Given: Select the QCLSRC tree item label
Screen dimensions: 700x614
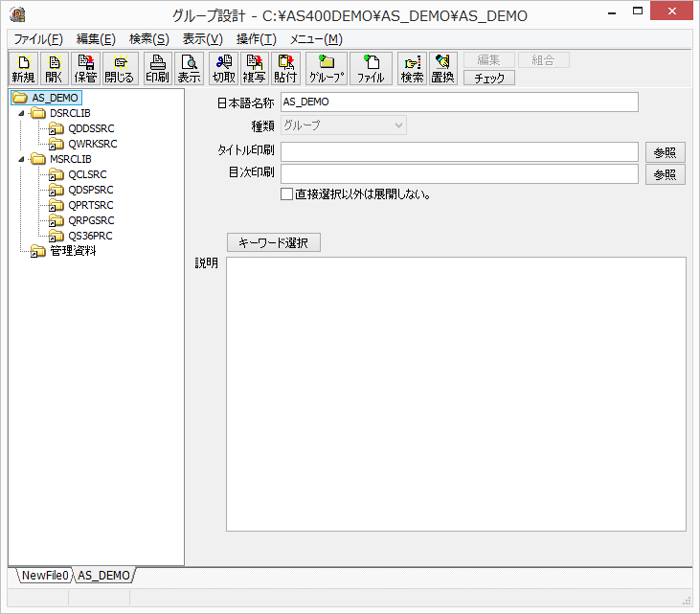Looking at the screenshot, I should coord(87,174).
